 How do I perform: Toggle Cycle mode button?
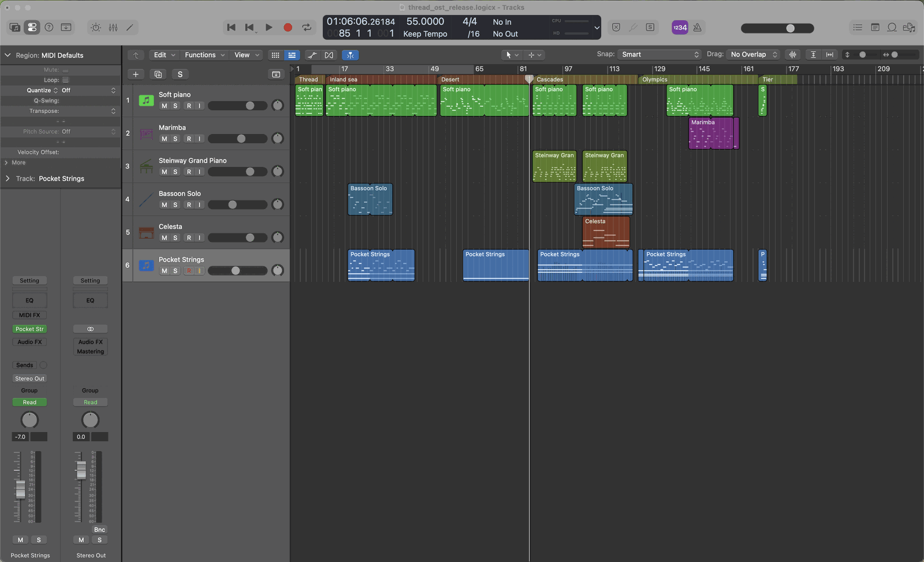click(x=307, y=27)
